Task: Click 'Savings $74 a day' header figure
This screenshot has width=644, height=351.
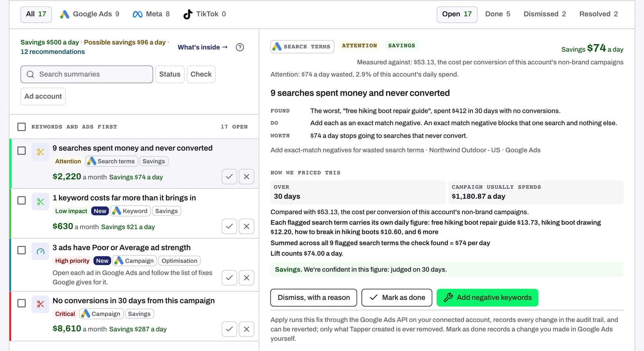Action: coord(592,49)
